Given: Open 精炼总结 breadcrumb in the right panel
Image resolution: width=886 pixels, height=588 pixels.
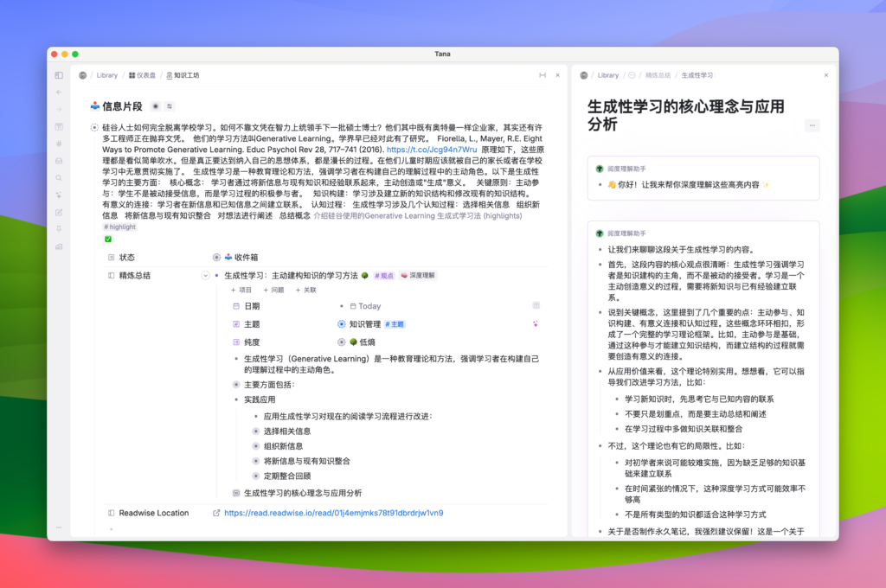Looking at the screenshot, I should [658, 75].
